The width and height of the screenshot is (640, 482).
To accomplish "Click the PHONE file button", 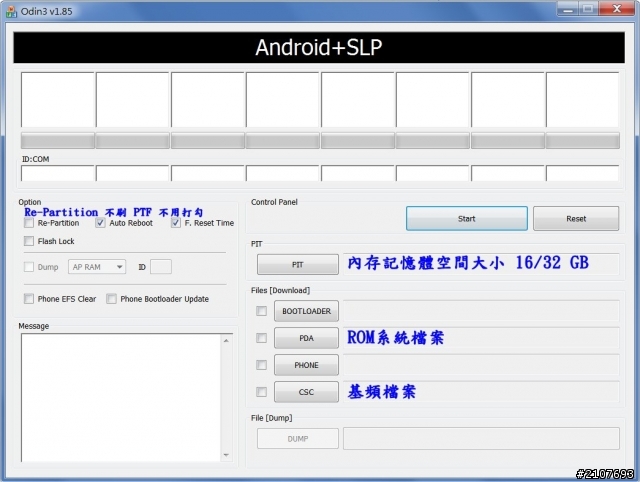I will pos(306,365).
